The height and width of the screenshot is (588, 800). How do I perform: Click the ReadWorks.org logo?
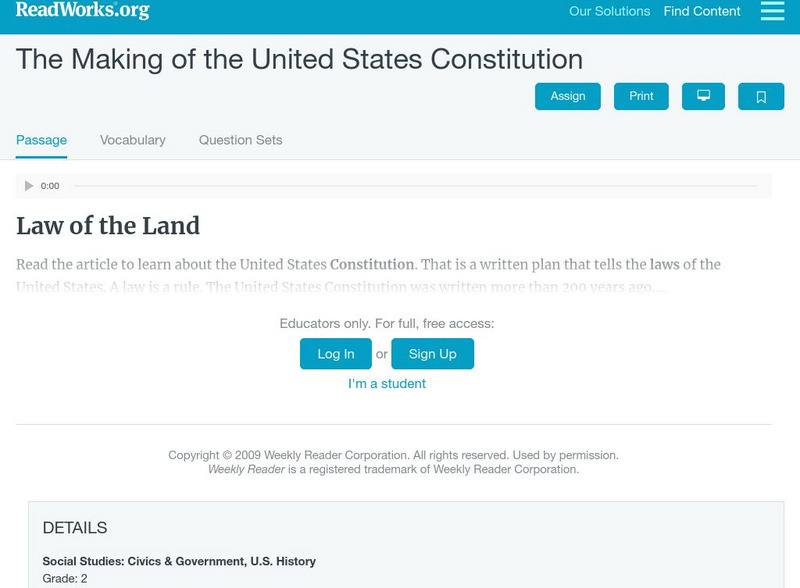pos(83,11)
